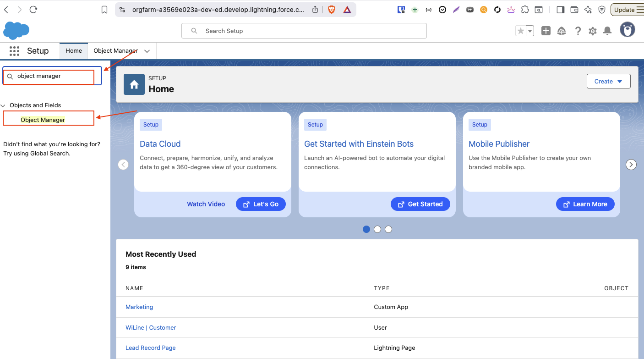Viewport: 644px width, 359px height.
Task: Collapse the Objects and Fields section
Action: (x=3, y=105)
